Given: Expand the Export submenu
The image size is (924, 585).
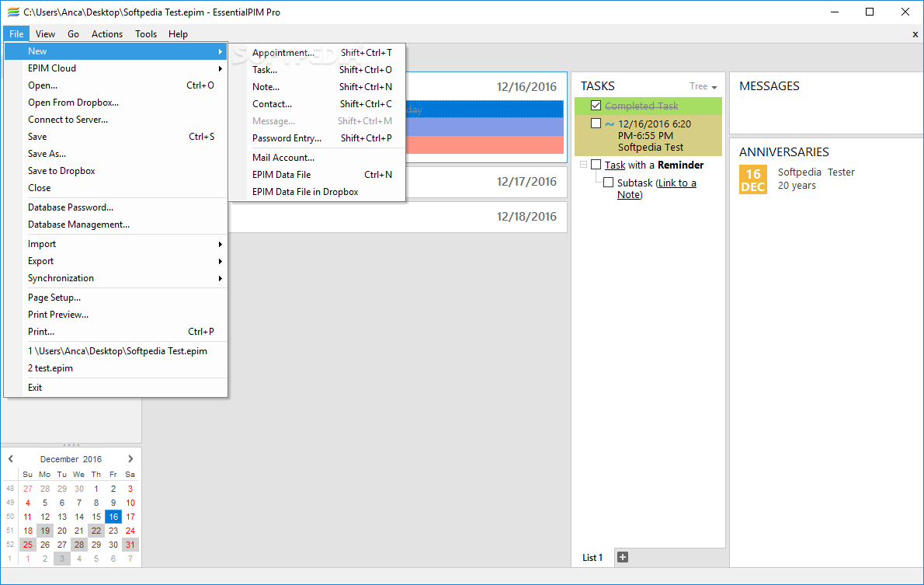Looking at the screenshot, I should (x=116, y=261).
